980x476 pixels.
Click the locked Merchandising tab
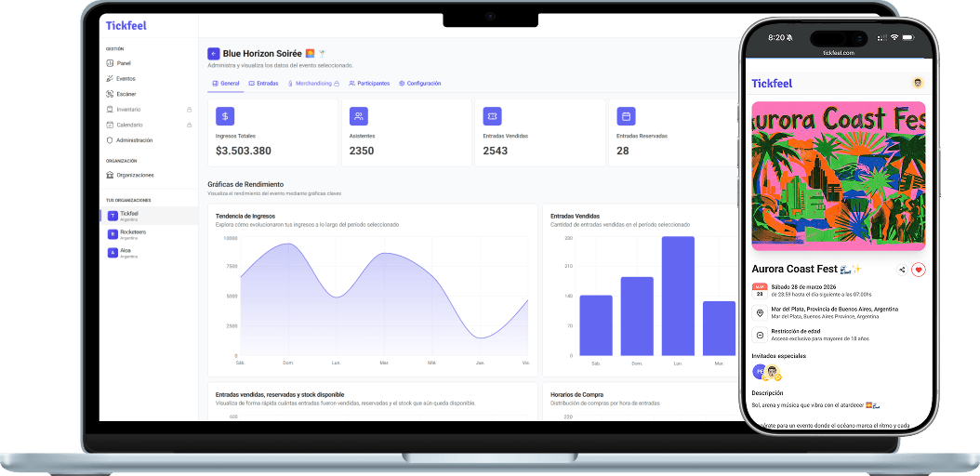pyautogui.click(x=313, y=84)
